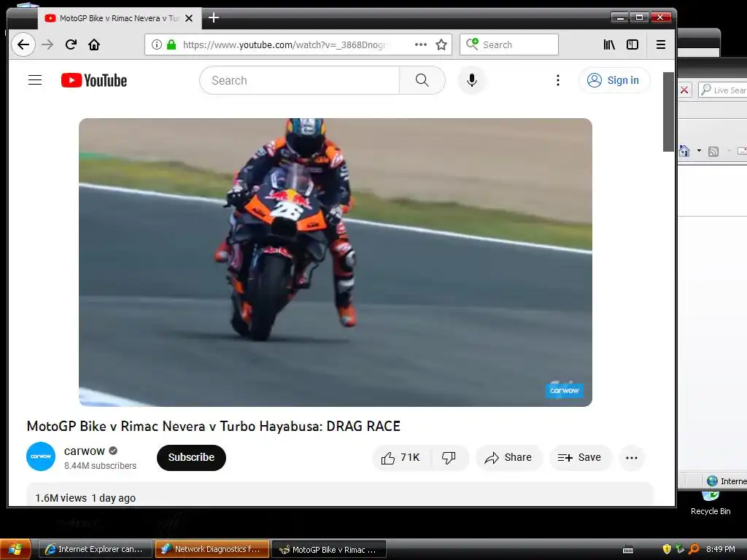This screenshot has width=747, height=560.
Task: Dislike the video thumbs down
Action: tap(449, 458)
